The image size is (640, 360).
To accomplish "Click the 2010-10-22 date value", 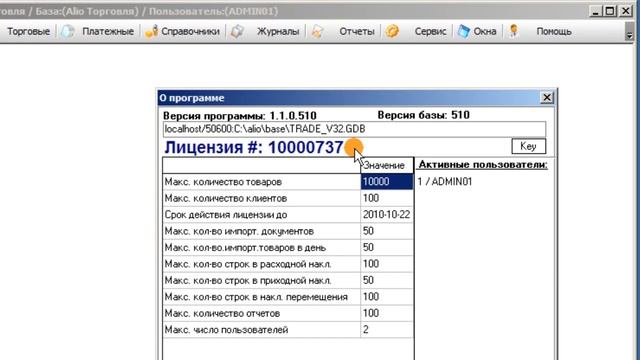I will point(387,215).
